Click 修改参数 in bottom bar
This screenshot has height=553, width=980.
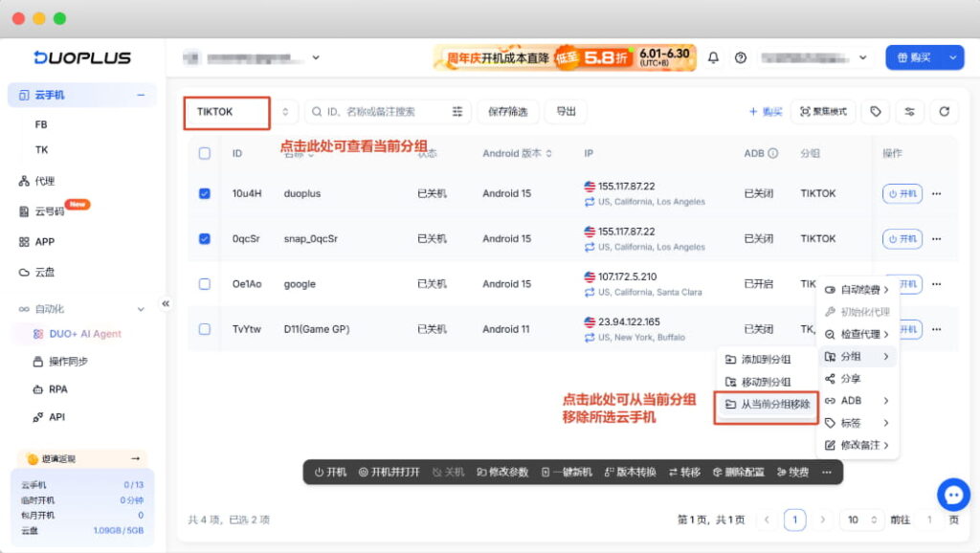[x=502, y=473]
